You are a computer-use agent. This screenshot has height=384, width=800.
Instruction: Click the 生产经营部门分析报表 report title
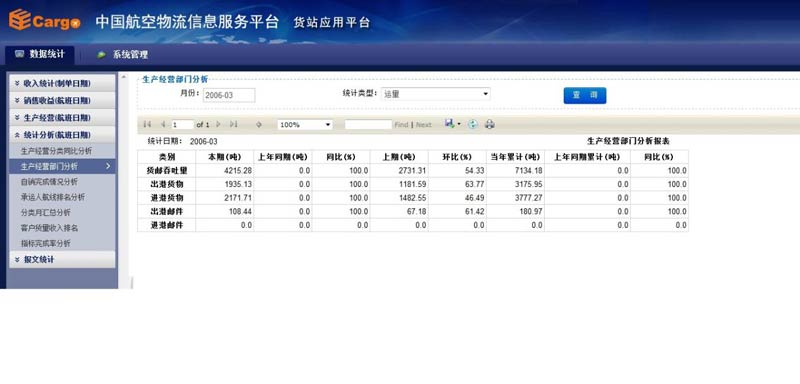click(x=629, y=141)
